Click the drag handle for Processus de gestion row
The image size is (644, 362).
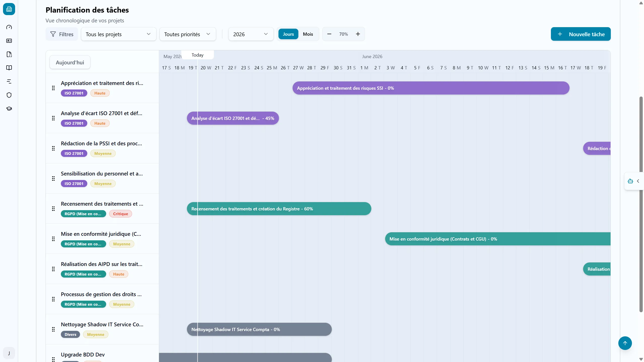pyautogui.click(x=53, y=299)
